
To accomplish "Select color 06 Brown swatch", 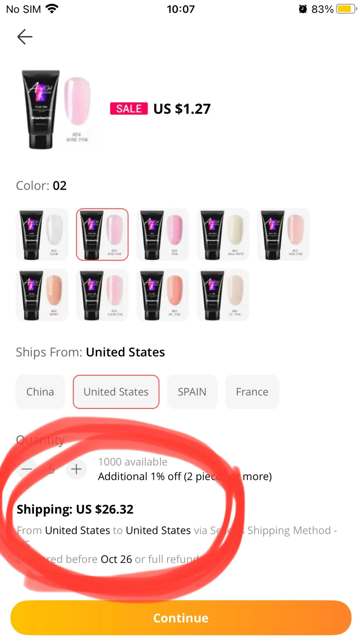I will point(42,295).
